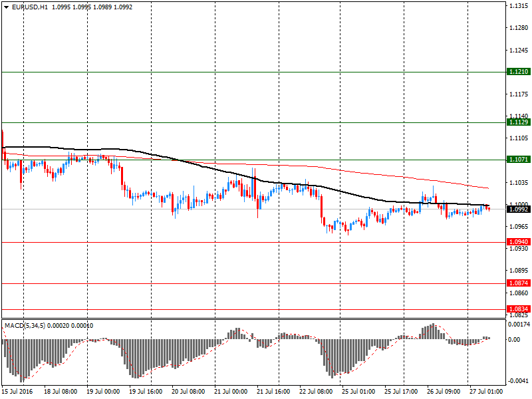The image size is (532, 399).
Task: Click the 21 Jul 00:00 time axis label
Action: pyautogui.click(x=231, y=392)
